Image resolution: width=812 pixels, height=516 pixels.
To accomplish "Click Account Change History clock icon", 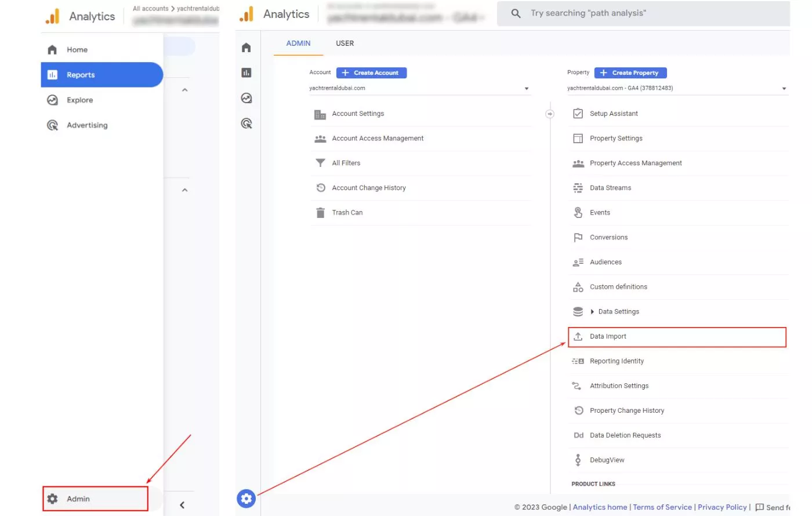I will [x=321, y=187].
